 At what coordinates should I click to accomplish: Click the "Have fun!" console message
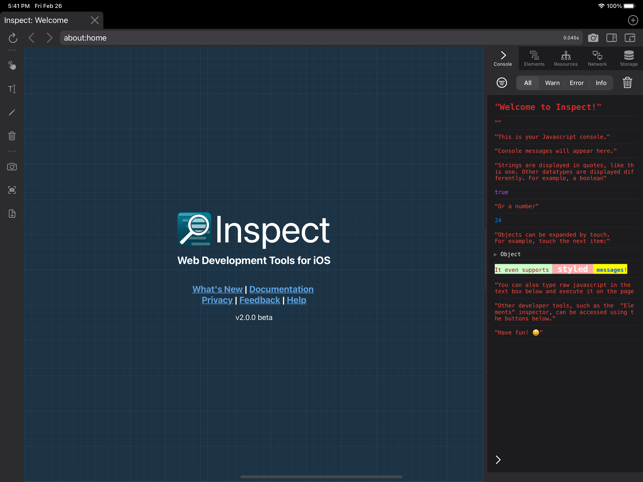[x=519, y=333]
